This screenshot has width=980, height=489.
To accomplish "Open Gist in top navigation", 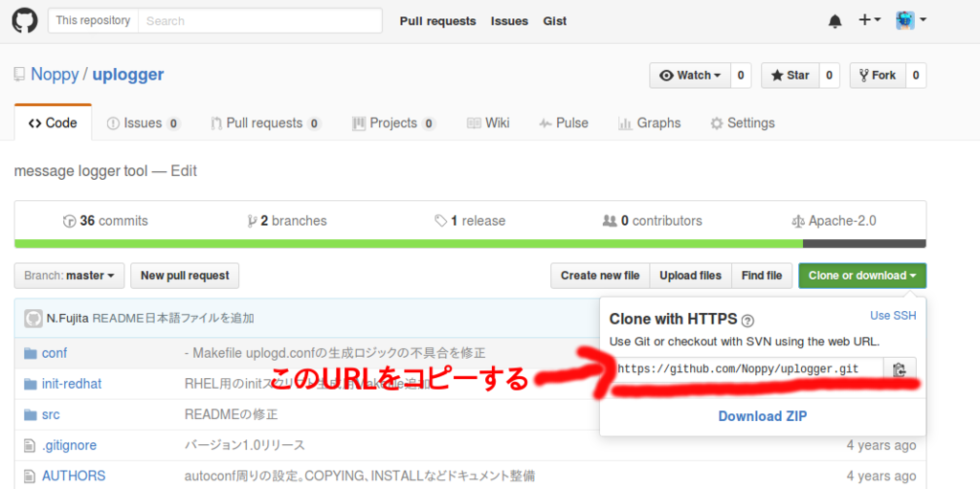I will click(555, 21).
